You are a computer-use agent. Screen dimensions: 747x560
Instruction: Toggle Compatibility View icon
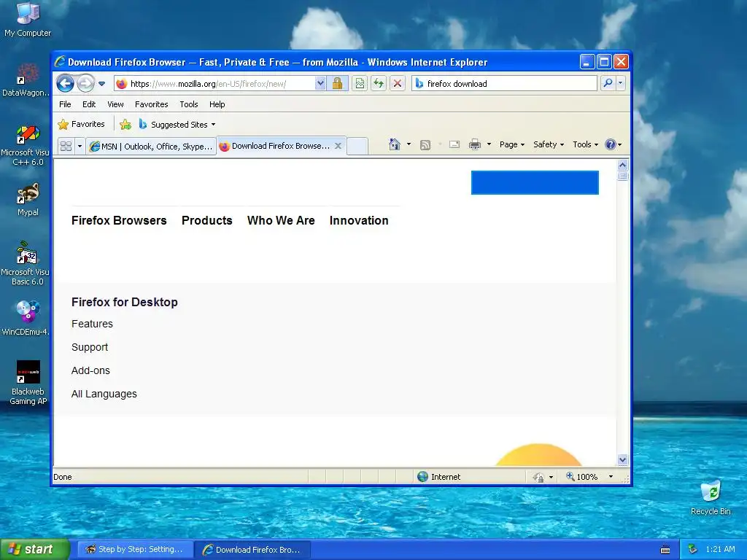[360, 84]
